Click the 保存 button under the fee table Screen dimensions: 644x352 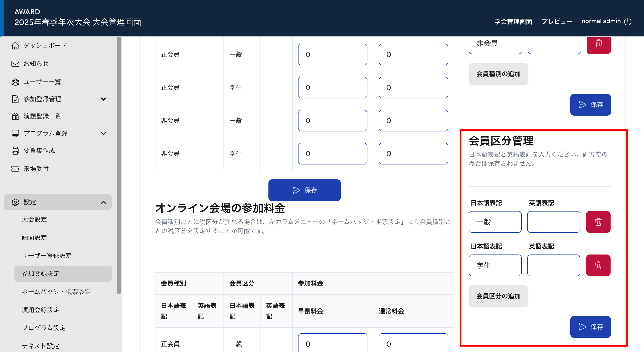304,190
